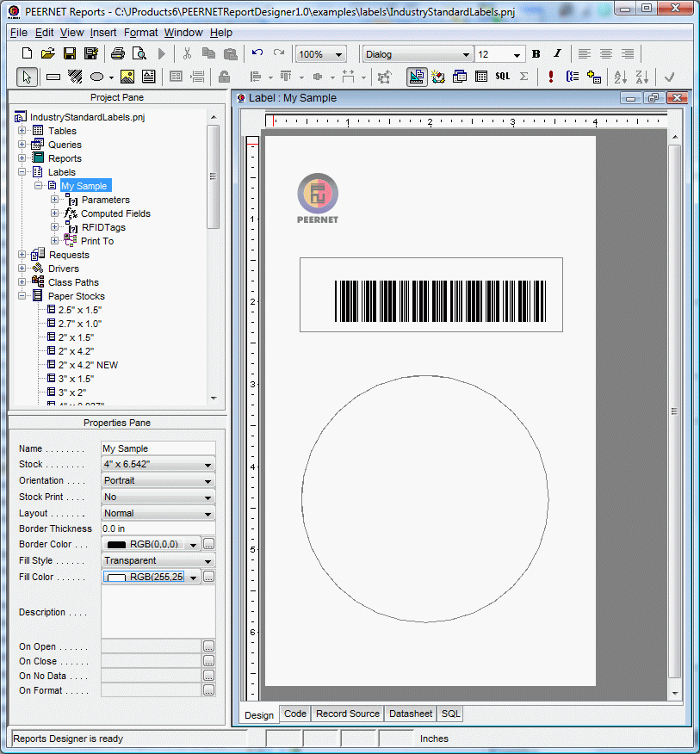
Task: Expand the Queries tree node
Action: click(22, 145)
